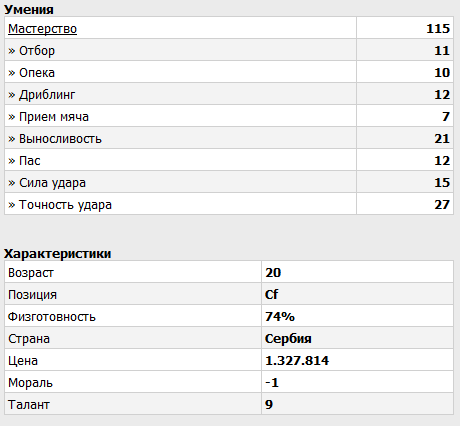Click the Талант value 9
Screen dimensions: 460x426
click(x=269, y=404)
